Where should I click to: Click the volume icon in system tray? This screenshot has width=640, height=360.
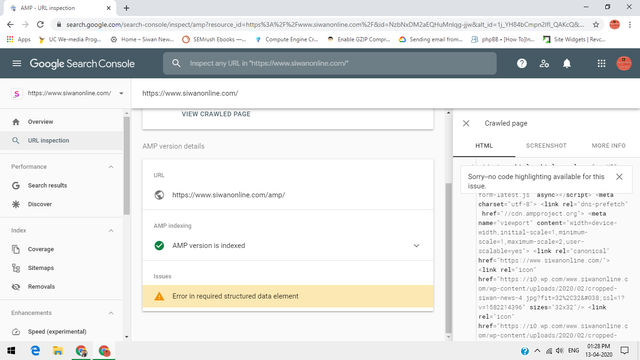click(x=560, y=351)
